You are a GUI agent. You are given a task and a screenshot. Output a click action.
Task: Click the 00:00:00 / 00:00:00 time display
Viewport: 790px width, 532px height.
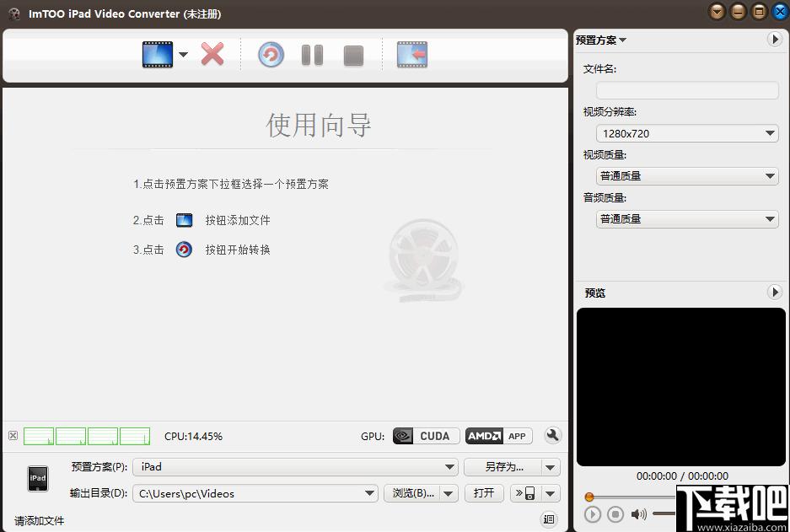pos(682,476)
